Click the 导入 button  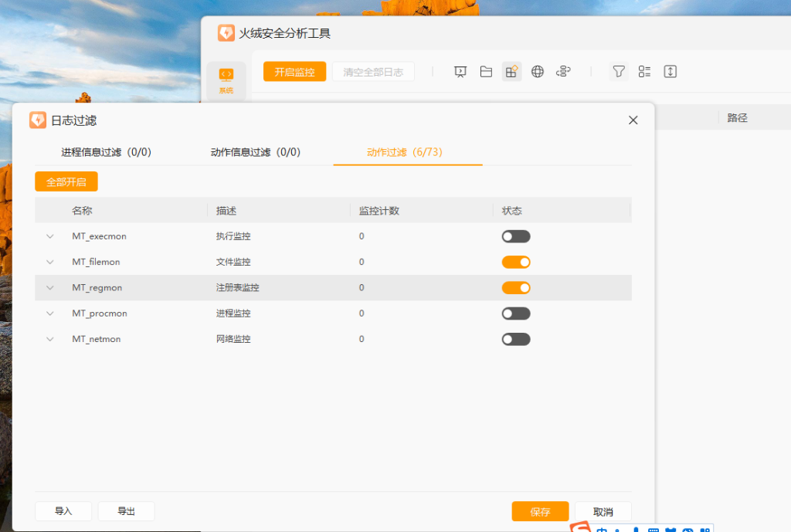point(63,511)
